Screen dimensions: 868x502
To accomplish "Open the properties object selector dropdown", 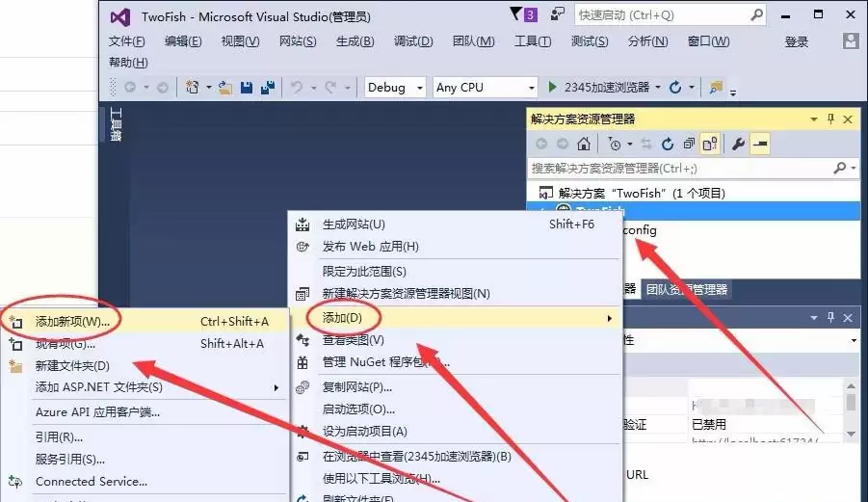I will (854, 340).
